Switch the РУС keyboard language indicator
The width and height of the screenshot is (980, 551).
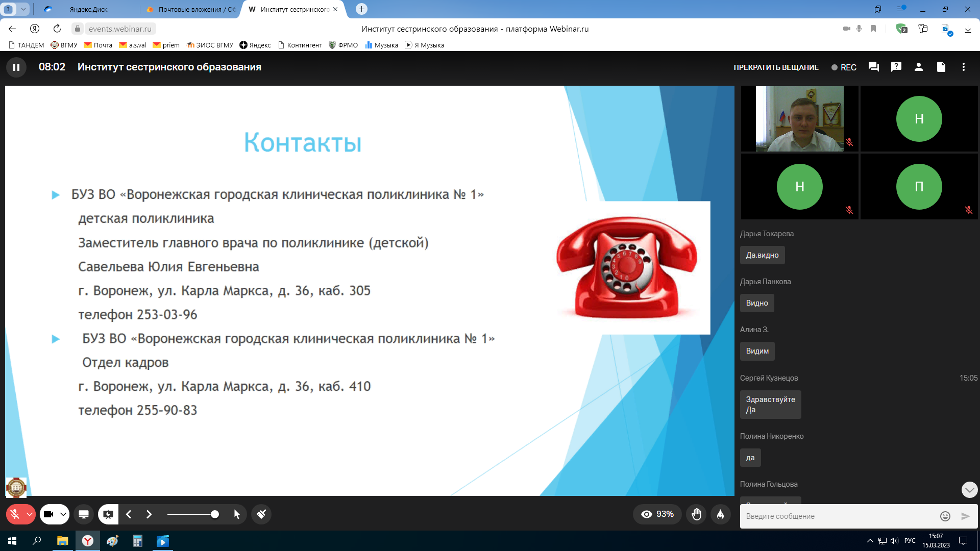click(910, 541)
